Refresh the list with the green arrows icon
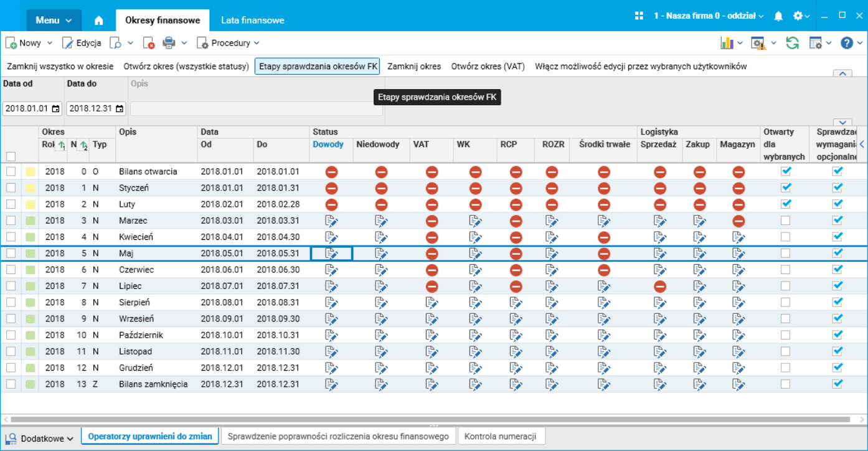 [x=792, y=43]
